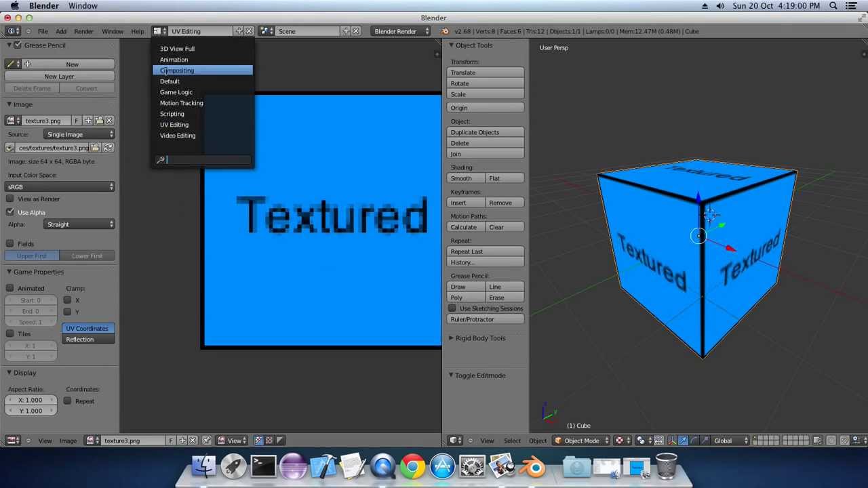This screenshot has height=488, width=868.
Task: Enable the rotate manipulator arc
Action: (693, 441)
